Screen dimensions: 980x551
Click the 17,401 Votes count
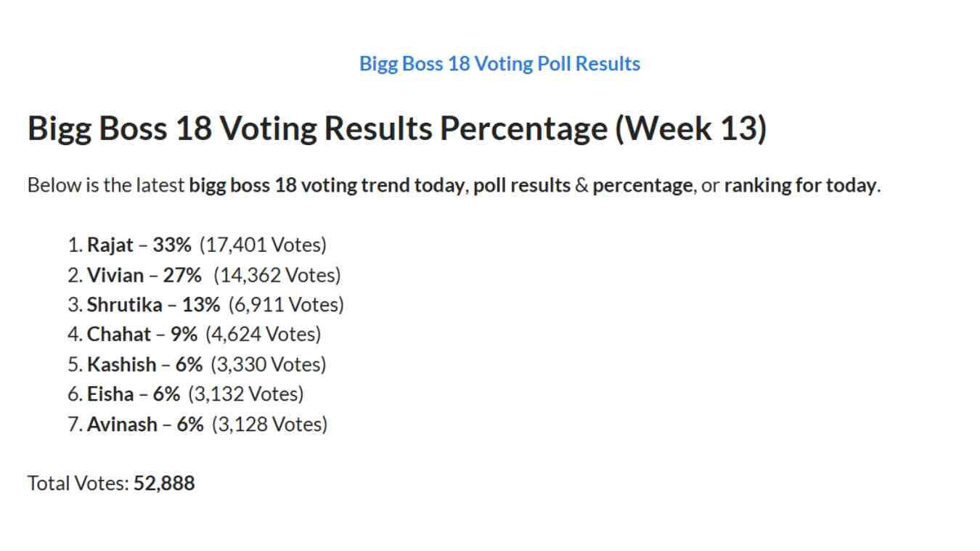[x=263, y=245]
